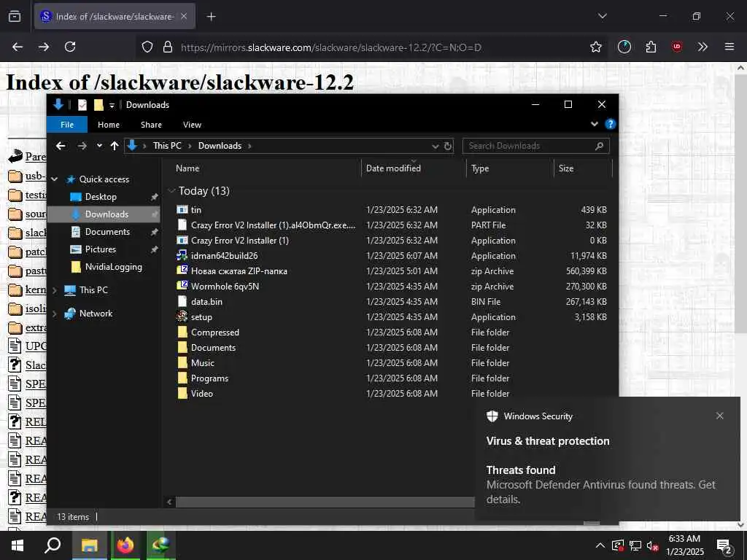This screenshot has width=747, height=560.
Task: Click New folder quick access icon
Action: click(98, 105)
